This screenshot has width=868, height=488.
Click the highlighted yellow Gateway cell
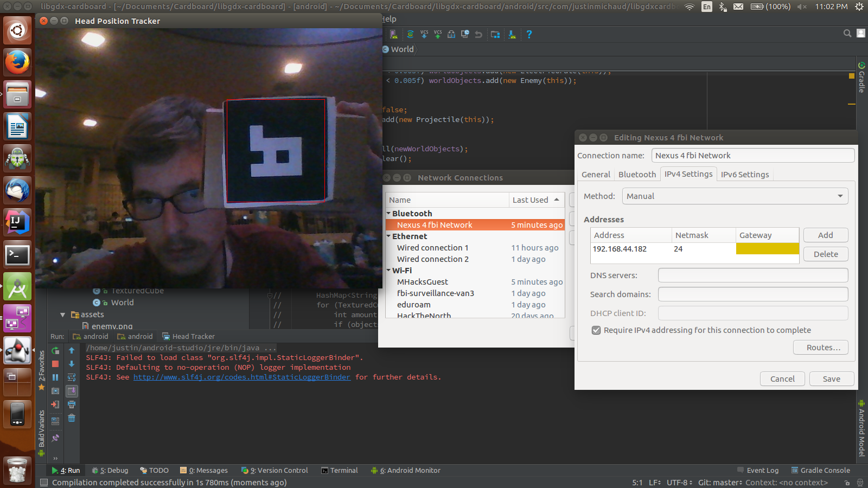click(767, 249)
